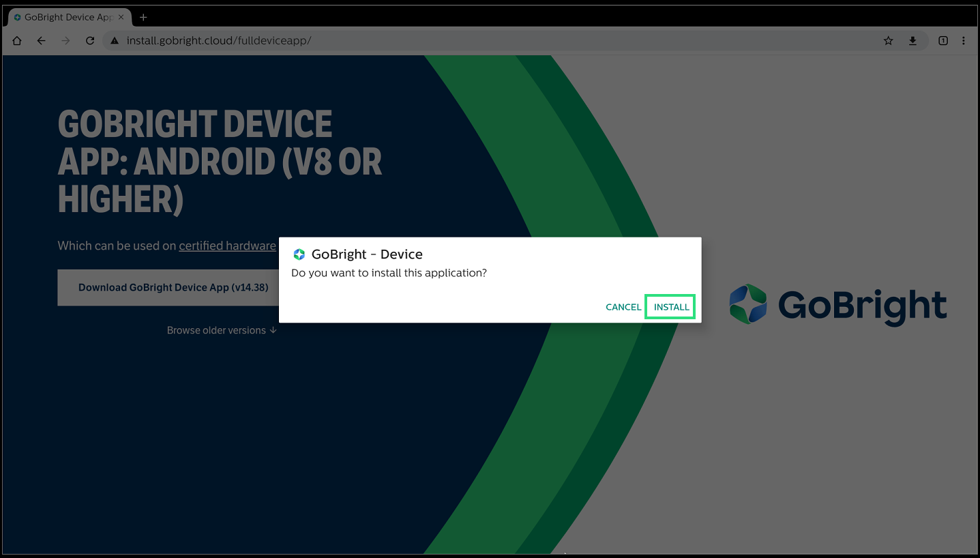Click Download GoBright Device App (v14.38)

tap(173, 288)
